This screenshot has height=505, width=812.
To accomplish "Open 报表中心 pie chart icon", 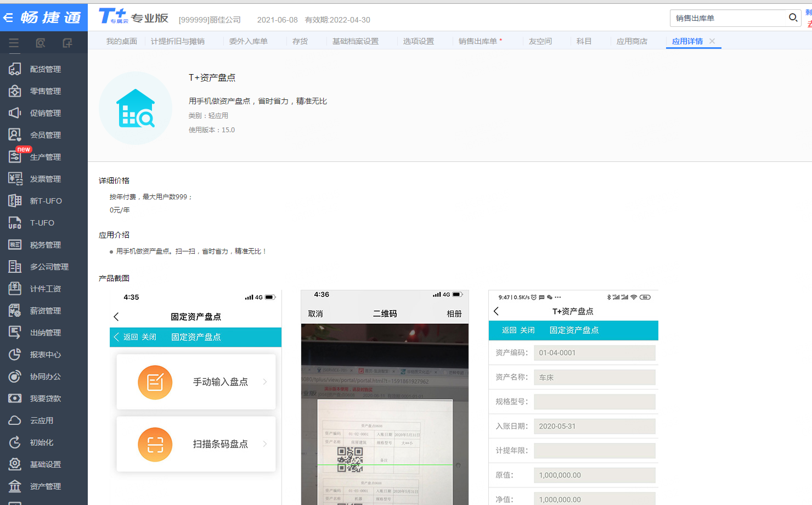I will click(x=15, y=355).
